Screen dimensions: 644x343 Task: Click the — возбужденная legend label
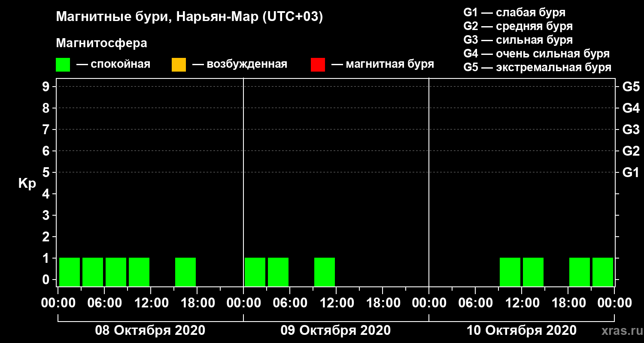240,65
